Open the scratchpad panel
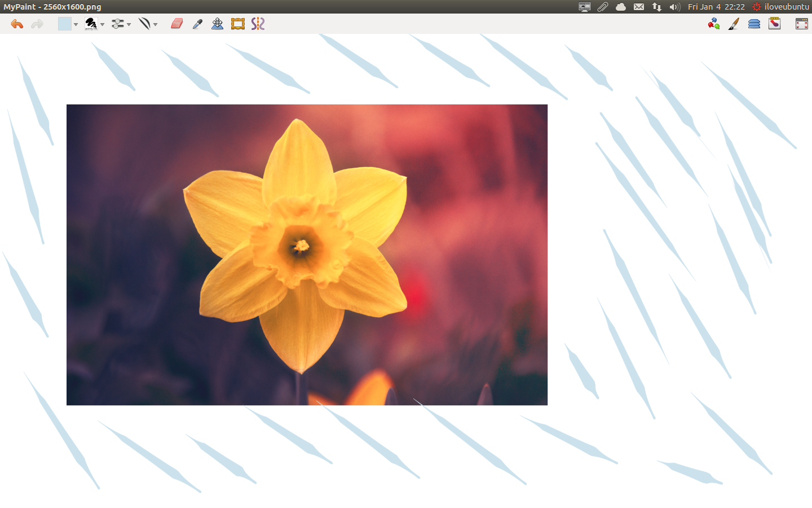812x508 pixels. pyautogui.click(x=775, y=24)
